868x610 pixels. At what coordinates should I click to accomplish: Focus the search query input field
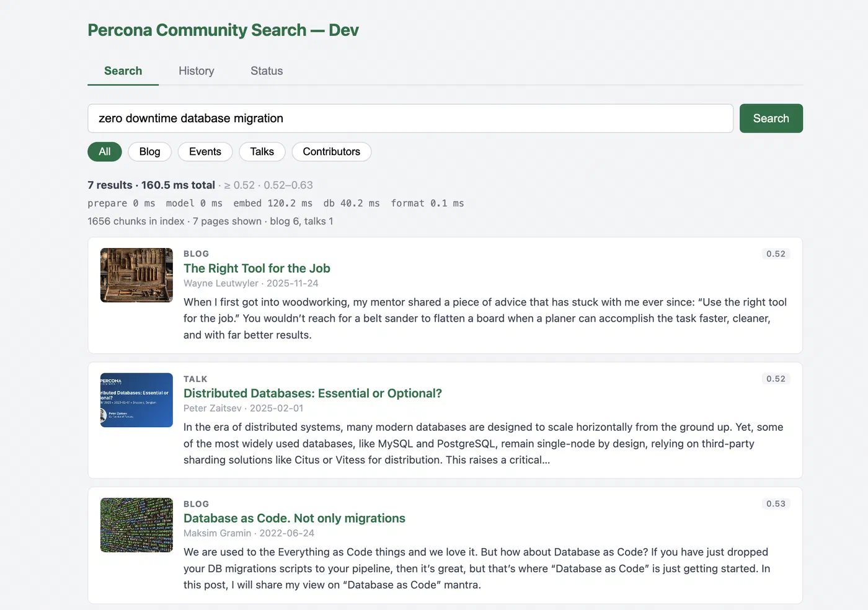[x=410, y=118]
